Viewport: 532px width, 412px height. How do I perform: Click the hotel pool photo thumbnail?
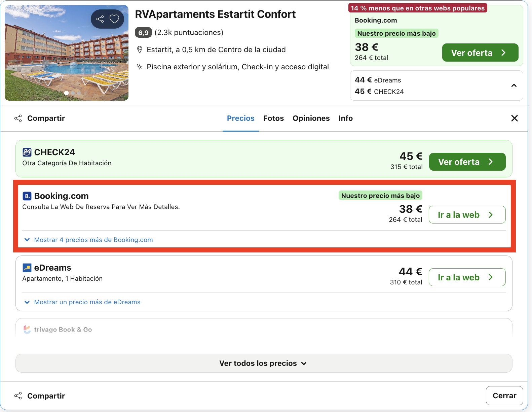coord(67,53)
